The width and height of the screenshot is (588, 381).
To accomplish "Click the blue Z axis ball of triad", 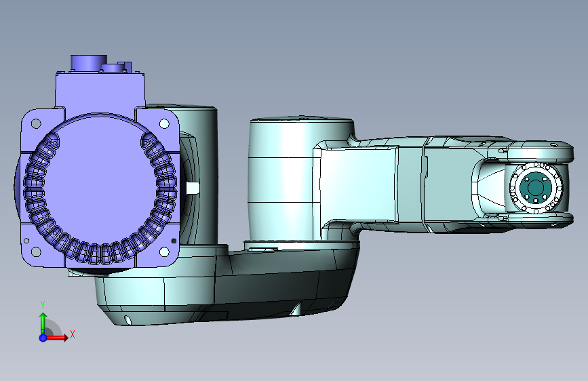I will coord(43,338).
